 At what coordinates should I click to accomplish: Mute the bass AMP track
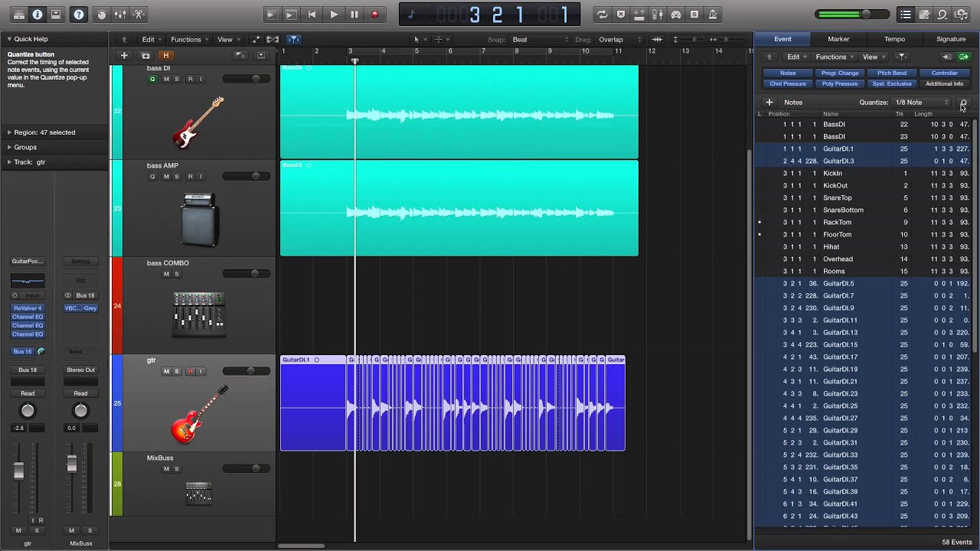coord(166,176)
